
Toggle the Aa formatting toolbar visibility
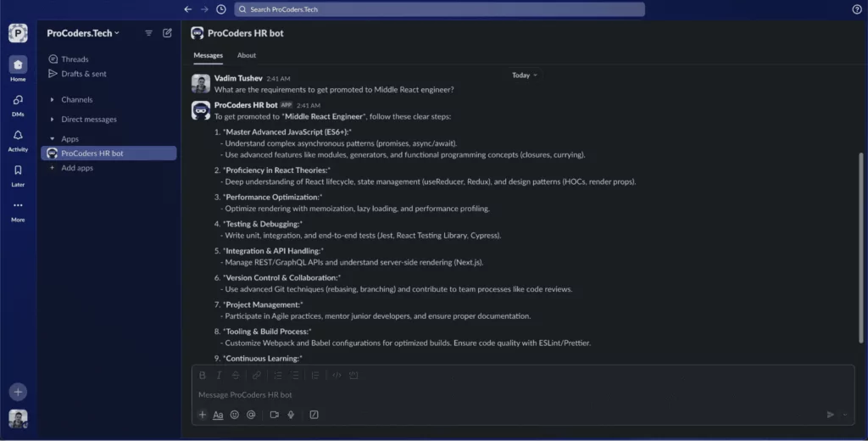point(218,415)
